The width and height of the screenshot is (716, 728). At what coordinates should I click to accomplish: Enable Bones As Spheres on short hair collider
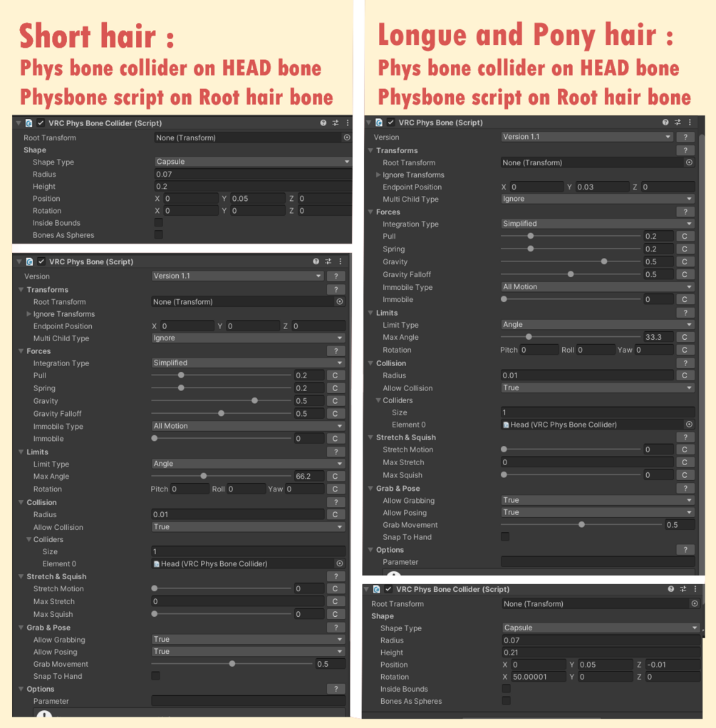point(159,234)
